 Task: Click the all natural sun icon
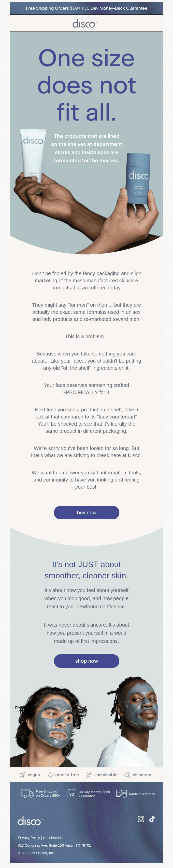click(x=127, y=775)
